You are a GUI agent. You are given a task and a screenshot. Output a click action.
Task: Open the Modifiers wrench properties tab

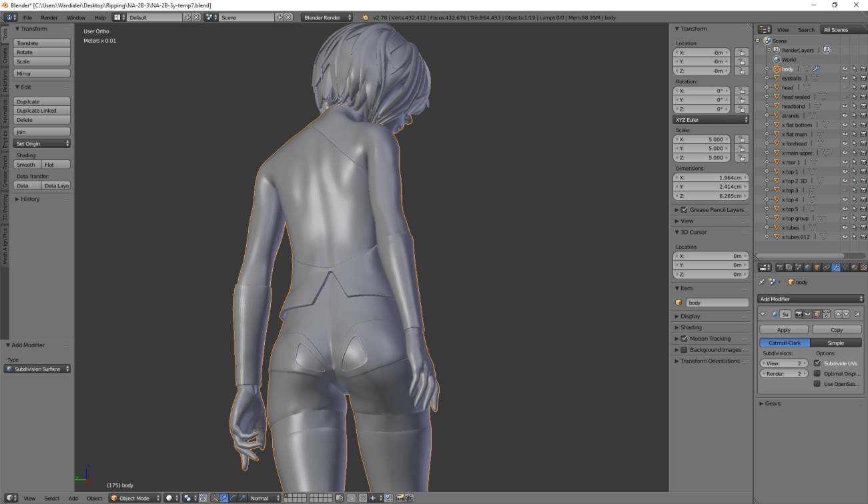[836, 267]
